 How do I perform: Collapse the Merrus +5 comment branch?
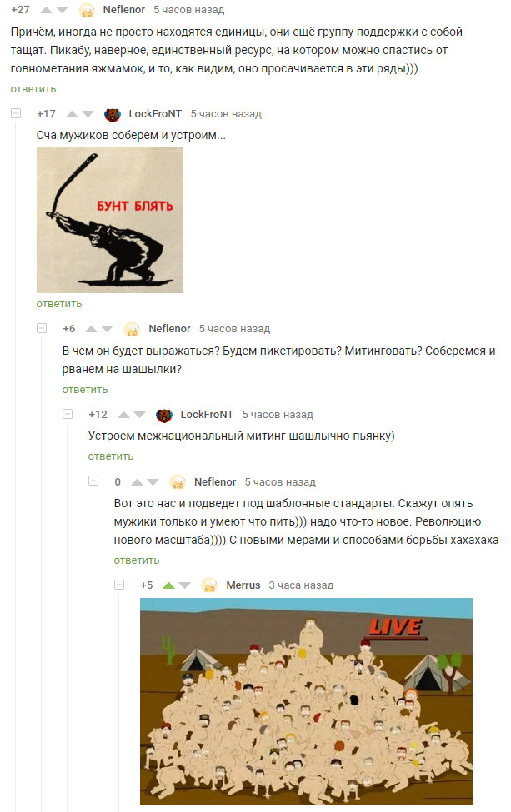[x=119, y=585]
